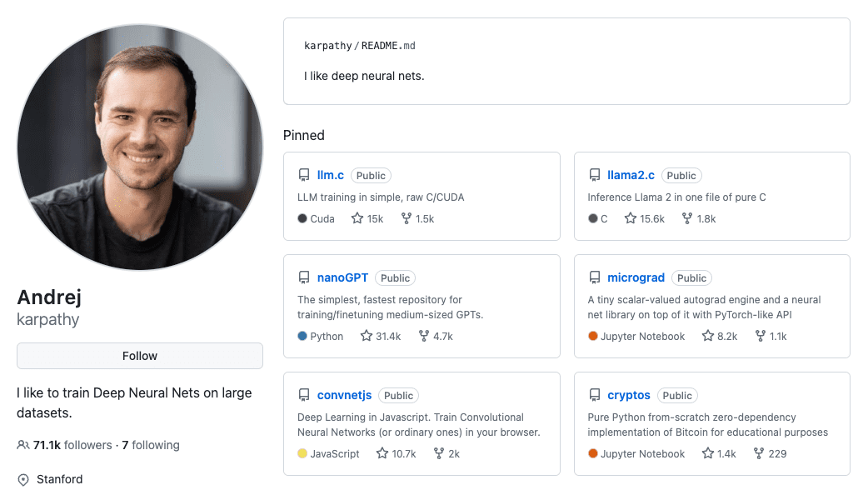Click the Follow button

(139, 356)
